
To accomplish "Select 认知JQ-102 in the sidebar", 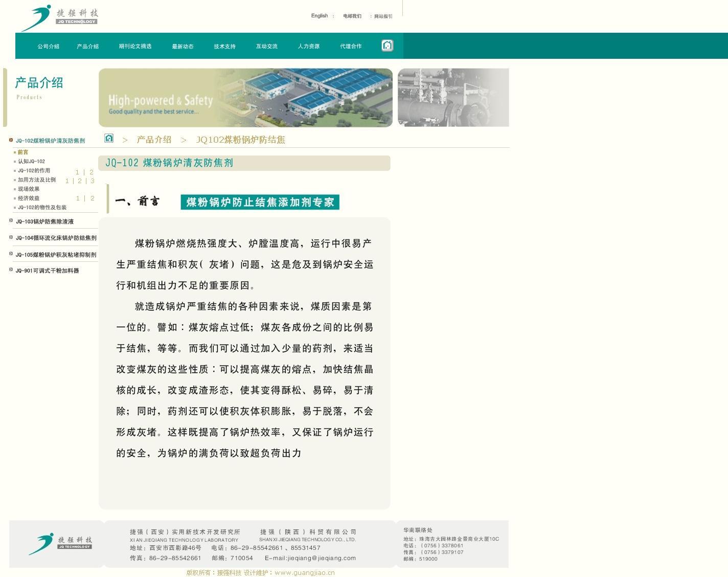I will pos(31,162).
